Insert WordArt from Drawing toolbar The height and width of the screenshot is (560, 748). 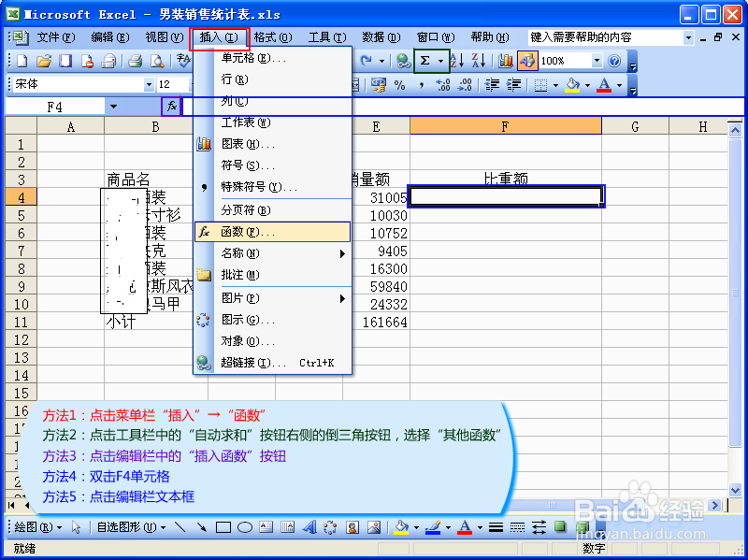pos(309,527)
